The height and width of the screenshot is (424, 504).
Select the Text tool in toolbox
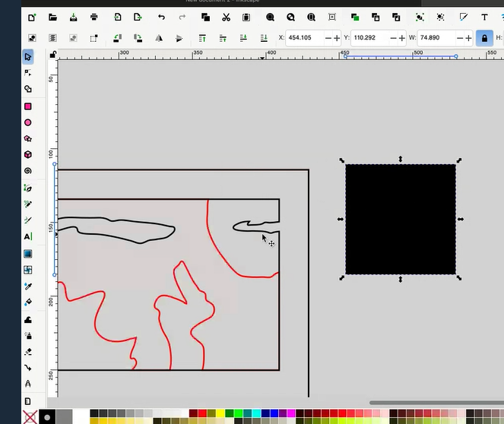28,237
